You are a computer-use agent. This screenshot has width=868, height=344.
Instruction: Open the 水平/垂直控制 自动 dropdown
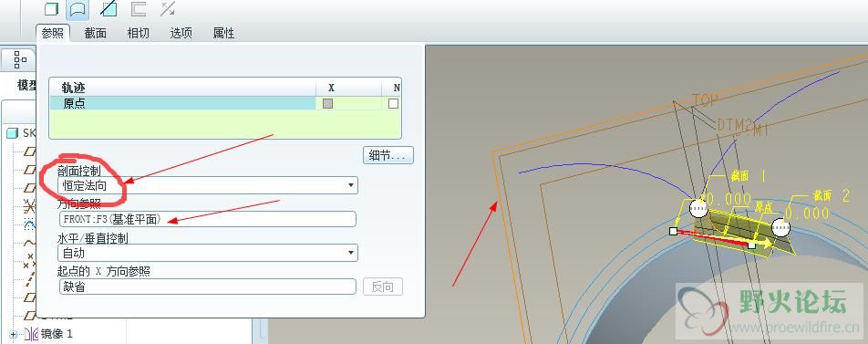coord(208,253)
